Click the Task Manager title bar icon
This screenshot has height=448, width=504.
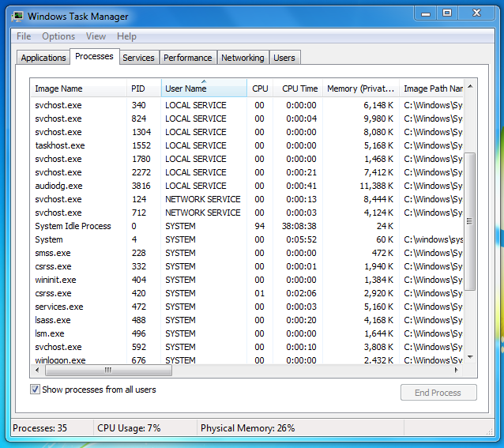click(x=17, y=16)
